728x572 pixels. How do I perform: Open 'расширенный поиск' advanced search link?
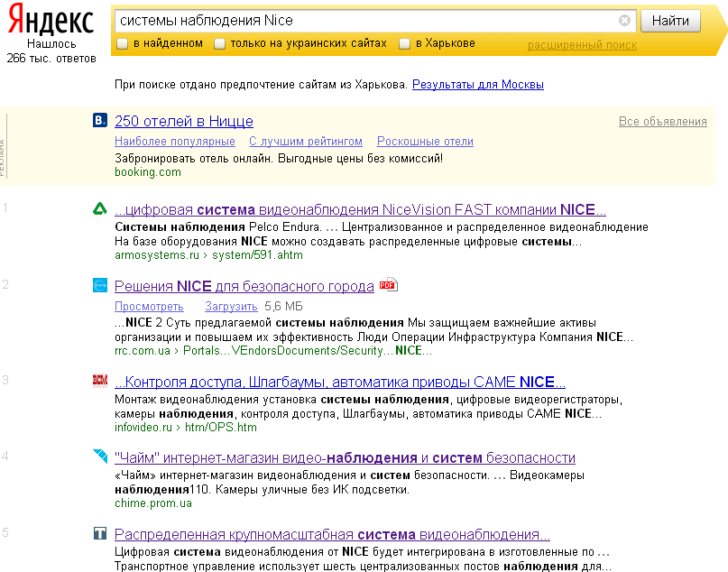click(x=582, y=45)
